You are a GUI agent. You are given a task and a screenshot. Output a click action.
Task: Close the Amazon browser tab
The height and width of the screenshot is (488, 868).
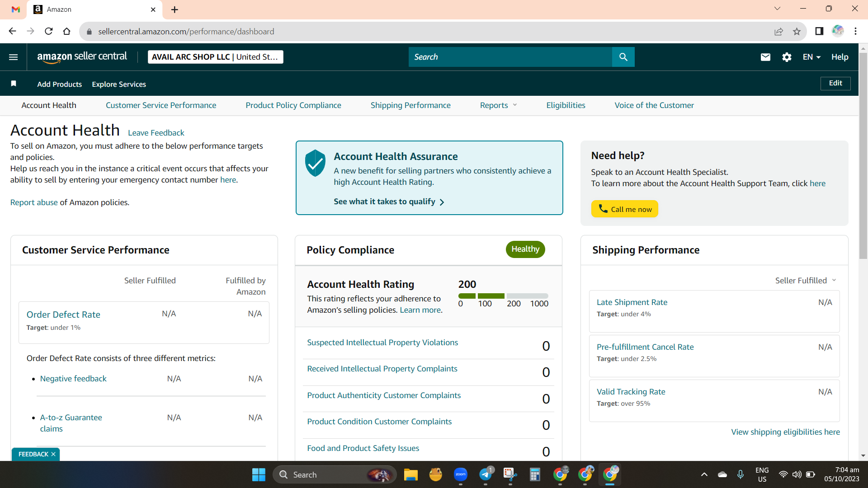153,9
